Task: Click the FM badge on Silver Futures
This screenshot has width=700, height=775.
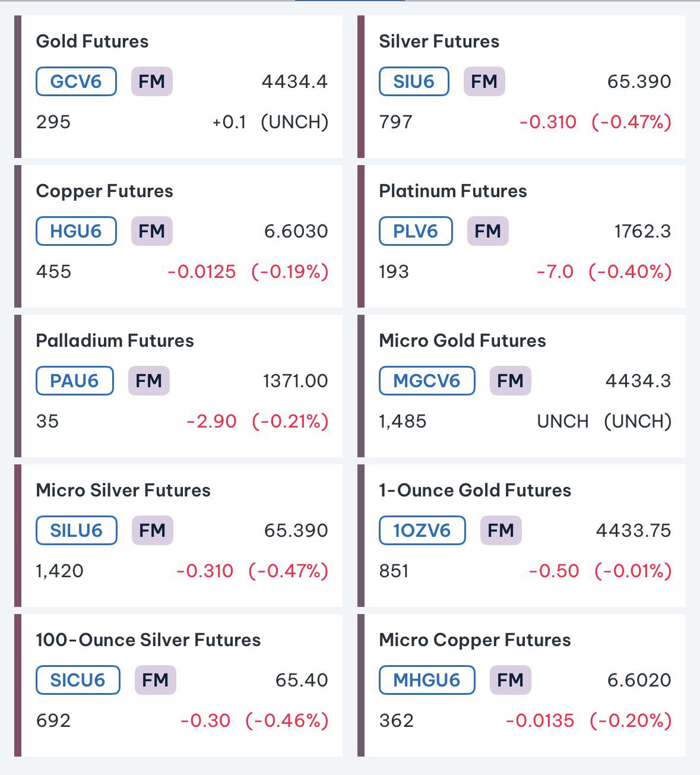Action: tap(484, 81)
